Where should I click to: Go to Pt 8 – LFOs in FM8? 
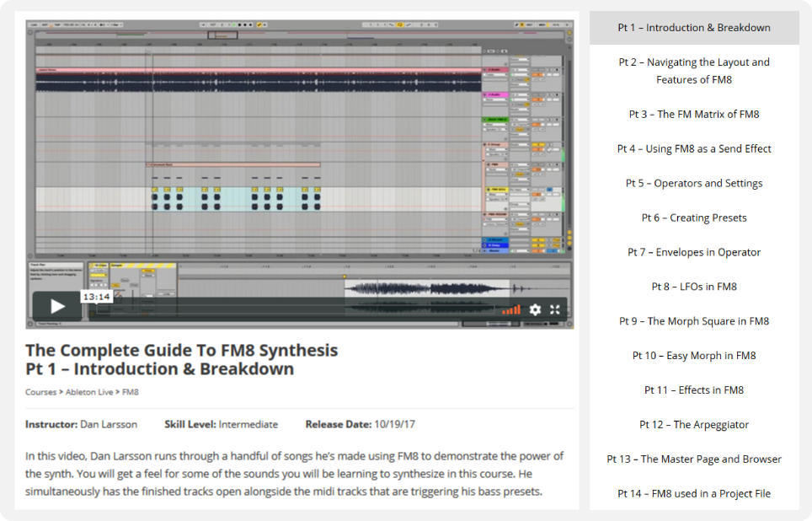tap(694, 287)
